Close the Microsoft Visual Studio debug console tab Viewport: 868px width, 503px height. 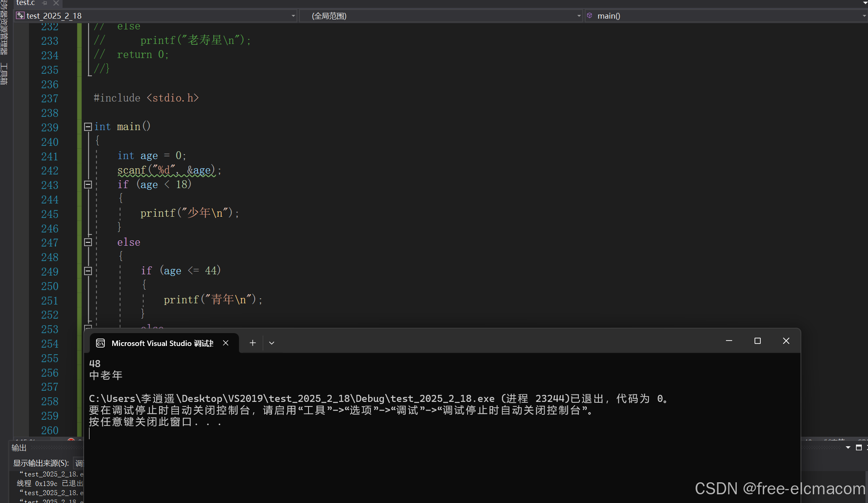pyautogui.click(x=226, y=343)
